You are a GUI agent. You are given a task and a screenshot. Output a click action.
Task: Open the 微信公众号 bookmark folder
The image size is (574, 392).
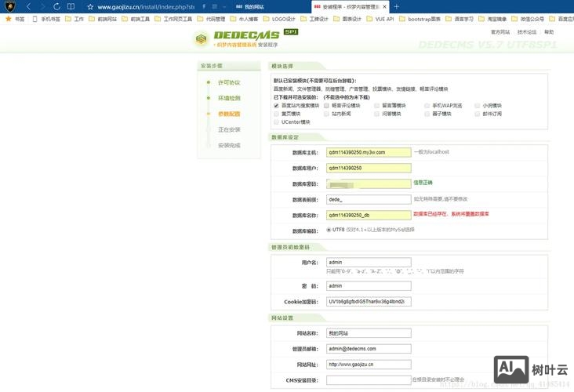click(528, 19)
